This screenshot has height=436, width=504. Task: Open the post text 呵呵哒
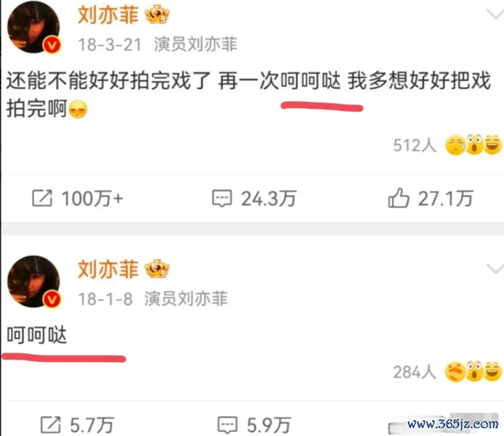pos(37,334)
